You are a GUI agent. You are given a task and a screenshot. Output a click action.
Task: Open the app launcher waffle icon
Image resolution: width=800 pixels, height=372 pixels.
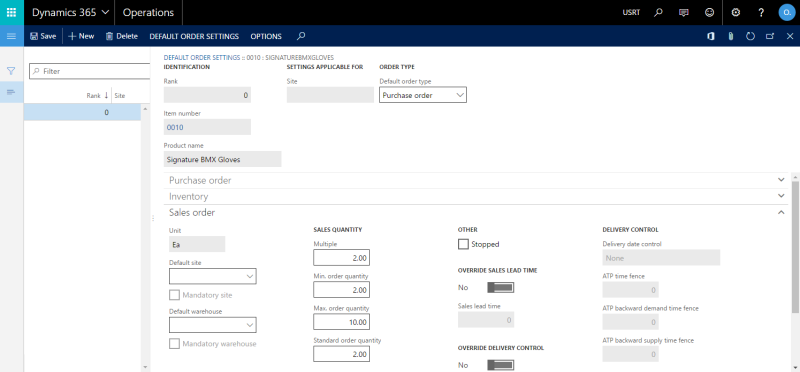pos(12,12)
